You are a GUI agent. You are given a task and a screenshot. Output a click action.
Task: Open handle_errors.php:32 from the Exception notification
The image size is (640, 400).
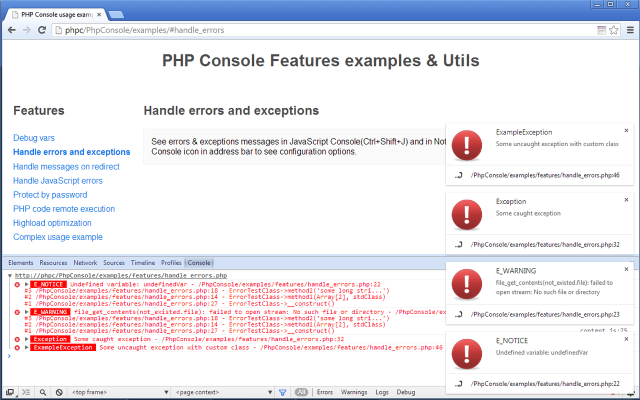(x=545, y=245)
